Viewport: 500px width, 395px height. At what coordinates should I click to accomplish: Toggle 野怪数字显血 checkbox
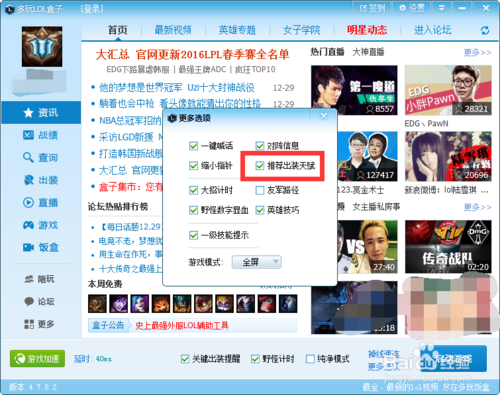click(193, 210)
